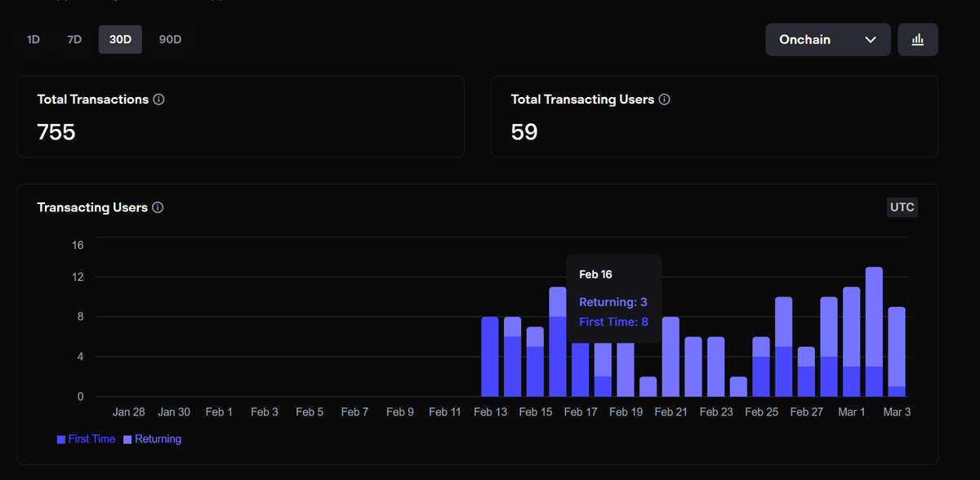This screenshot has width=980, height=480.
Task: Click the 59 total transacting users value
Action: (524, 131)
